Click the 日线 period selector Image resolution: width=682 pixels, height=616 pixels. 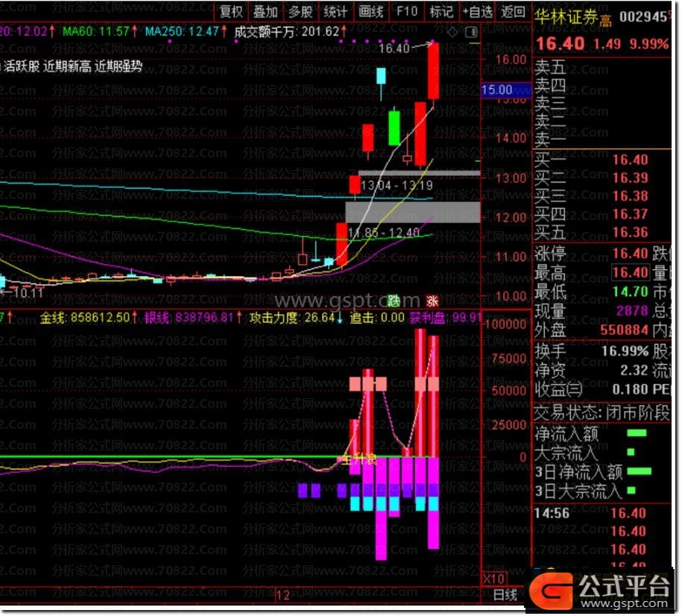(505, 594)
